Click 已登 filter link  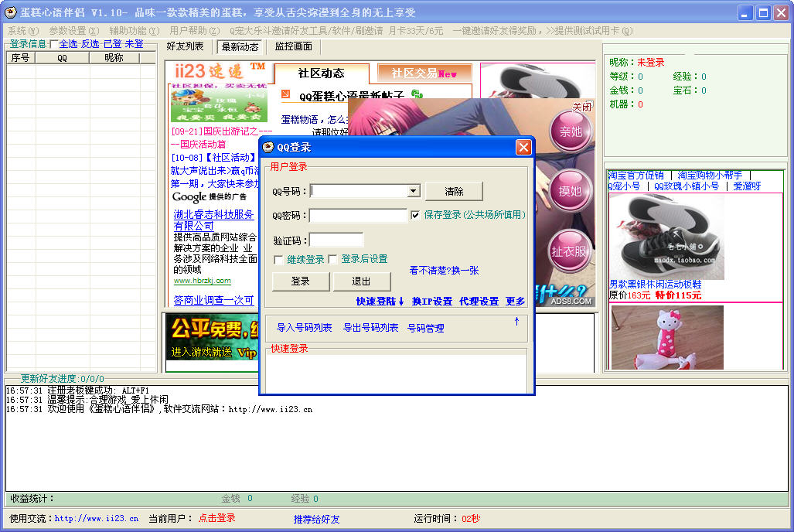112,44
